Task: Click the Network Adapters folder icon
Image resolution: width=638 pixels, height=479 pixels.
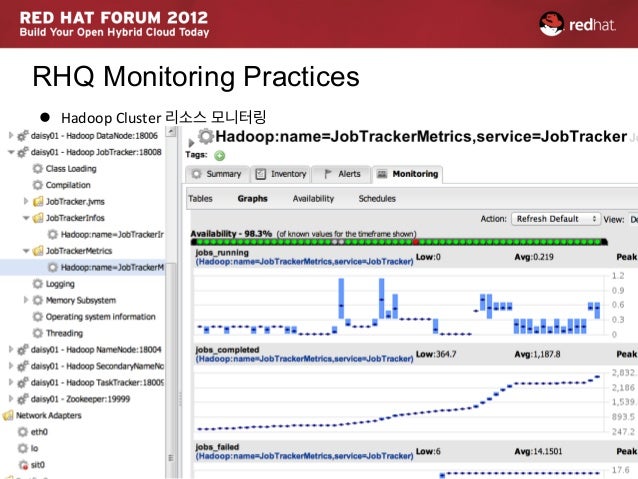Action: tap(8, 416)
